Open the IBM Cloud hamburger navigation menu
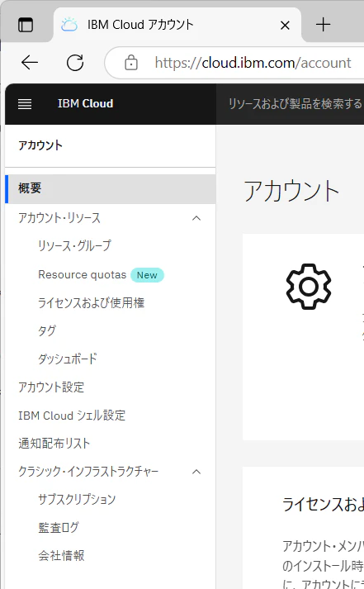 (25, 104)
